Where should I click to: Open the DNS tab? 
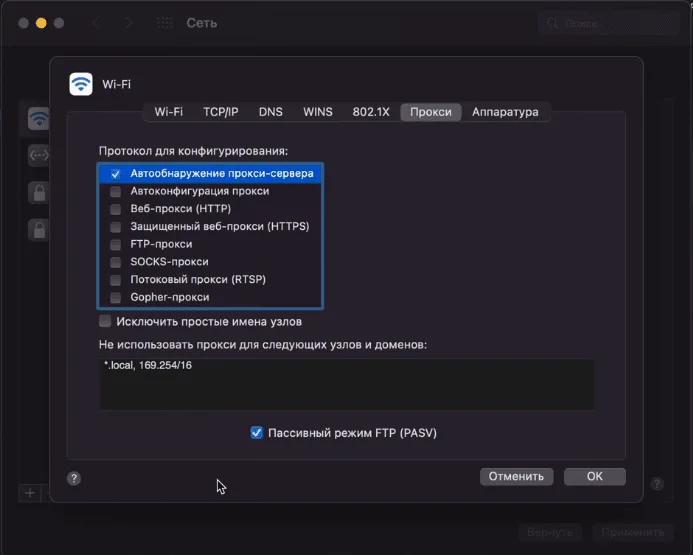click(270, 112)
